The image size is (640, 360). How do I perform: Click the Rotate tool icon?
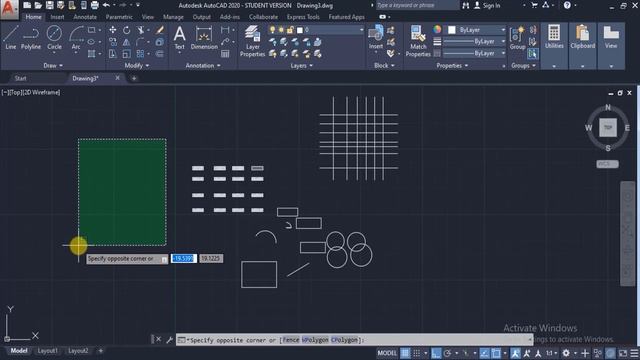(127, 30)
